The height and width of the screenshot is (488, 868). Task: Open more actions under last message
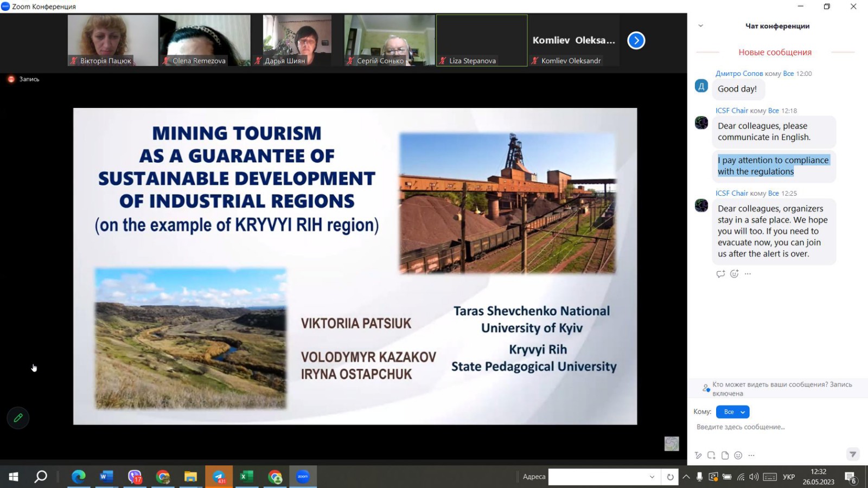(x=748, y=274)
